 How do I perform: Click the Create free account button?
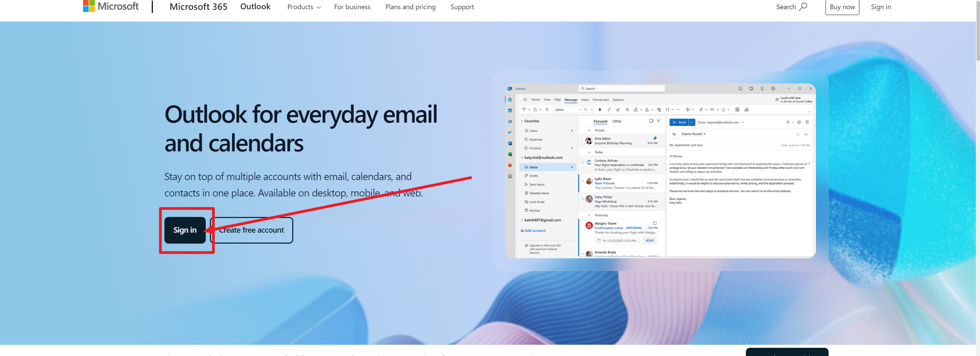(x=252, y=230)
